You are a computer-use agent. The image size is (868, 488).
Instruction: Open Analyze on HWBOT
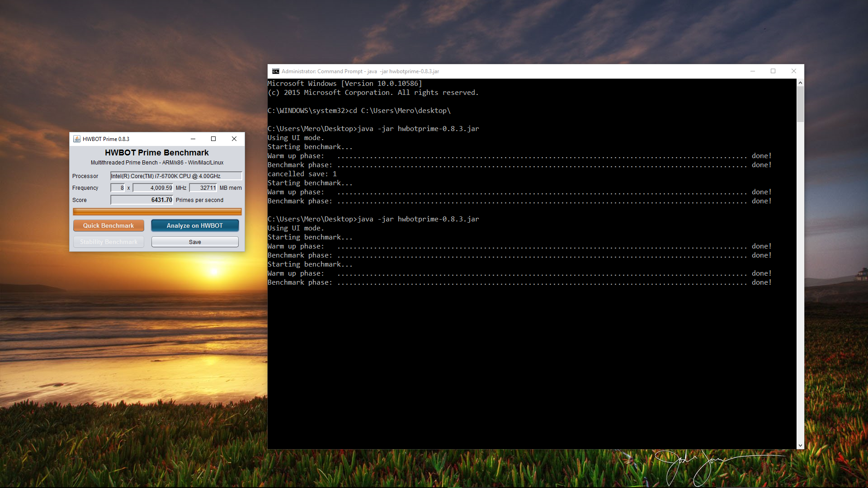[x=195, y=225]
